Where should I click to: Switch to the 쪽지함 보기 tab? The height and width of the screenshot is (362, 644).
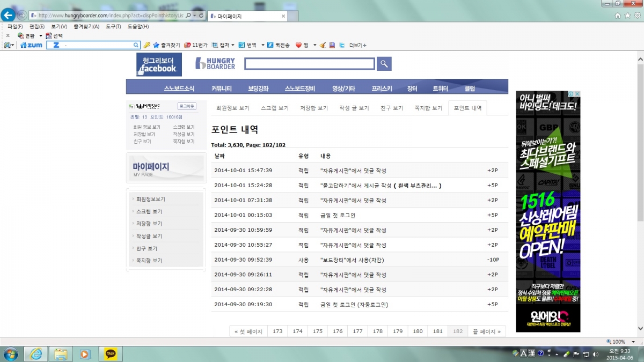[x=428, y=108]
